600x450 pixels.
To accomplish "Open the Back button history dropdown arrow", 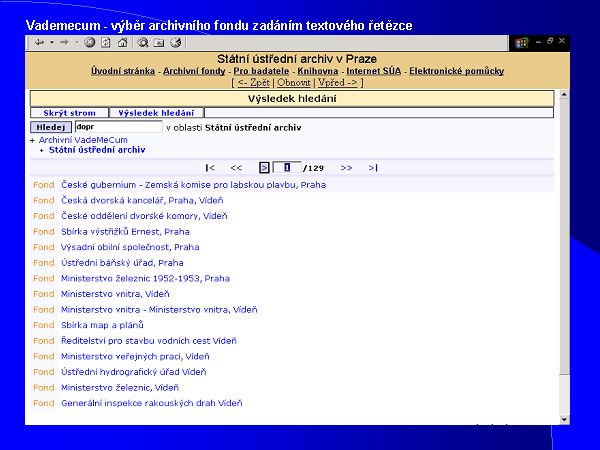I will [x=50, y=43].
